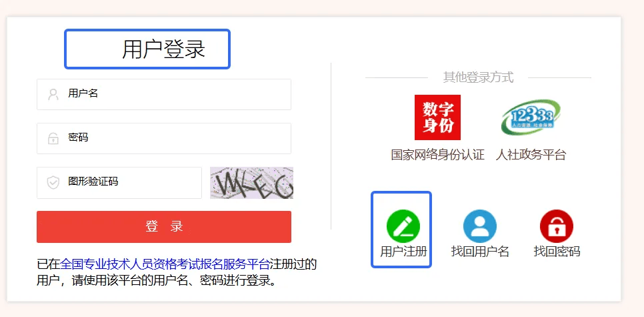
Task: Click the 用户注册 text label
Action: click(x=404, y=251)
